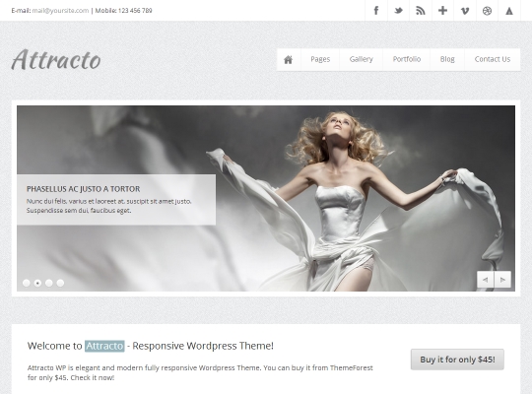Viewport: 532px width, 394px height.
Task: Open the Facebook social icon
Action: pos(376,11)
